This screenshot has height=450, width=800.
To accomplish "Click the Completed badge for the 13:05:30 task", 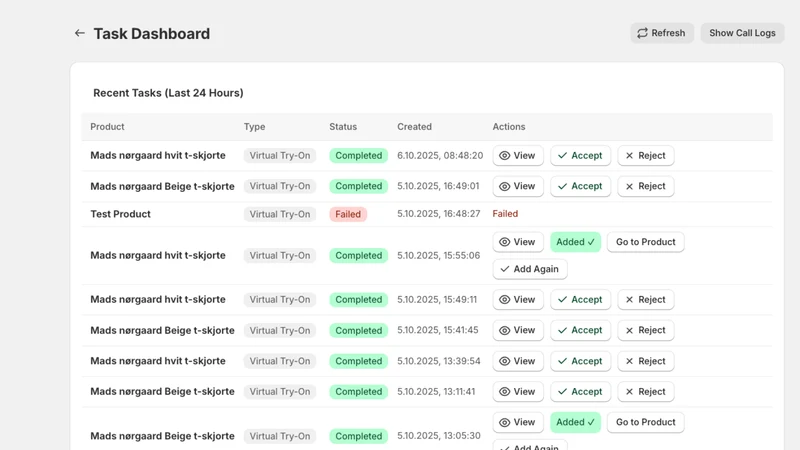I will pyautogui.click(x=359, y=436).
